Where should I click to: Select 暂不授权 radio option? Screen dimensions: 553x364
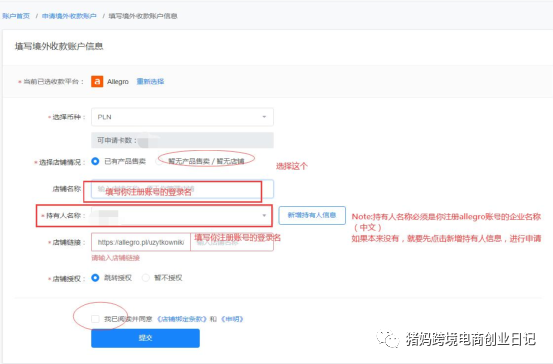pos(146,278)
